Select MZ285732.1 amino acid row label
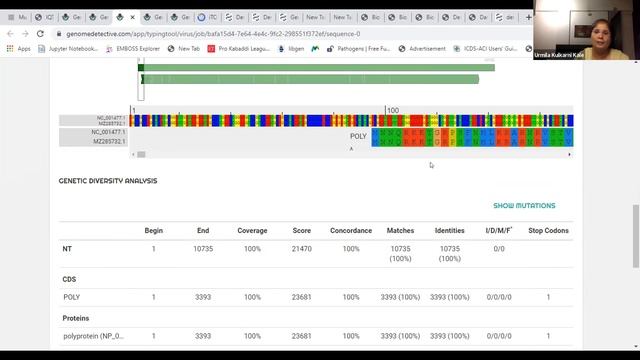Image resolution: width=640 pixels, height=360 pixels. 109,142
